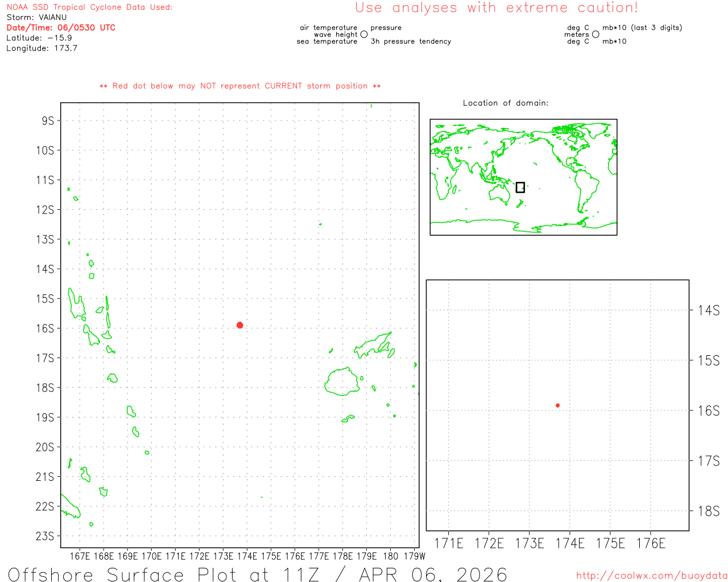Image resolution: width=728 pixels, height=582 pixels.
Task: Click the Date/Time 06/0530 UTC text
Action: tap(61, 28)
